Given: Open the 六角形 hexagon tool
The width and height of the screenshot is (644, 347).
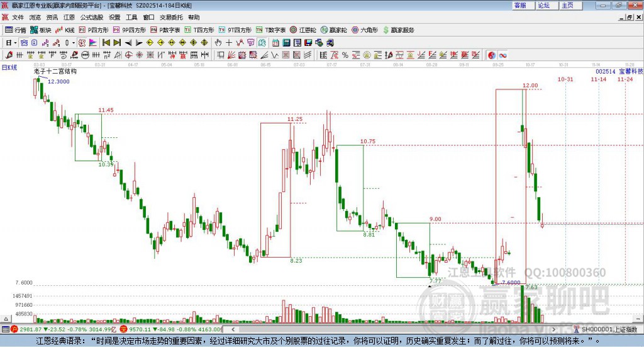Looking at the screenshot, I should [x=365, y=30].
